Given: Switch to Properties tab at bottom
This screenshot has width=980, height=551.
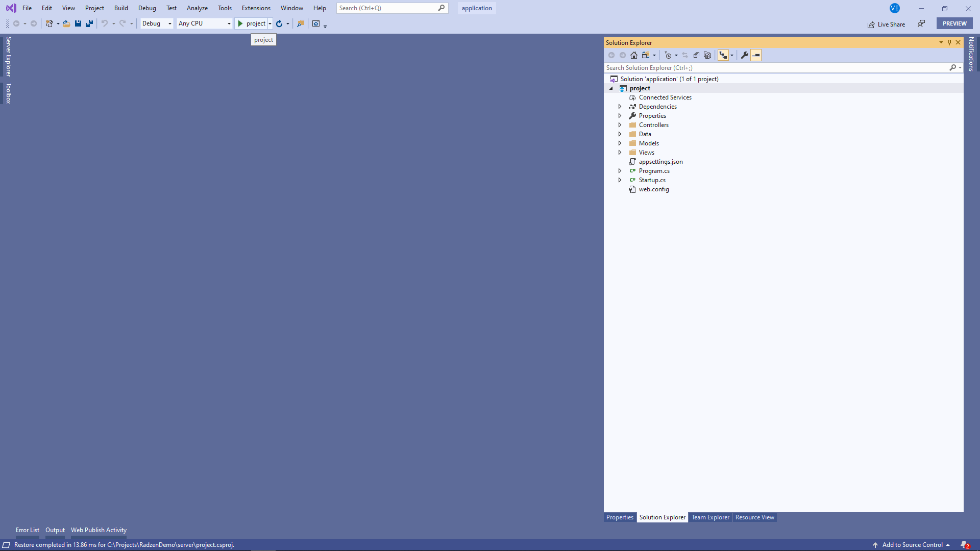Looking at the screenshot, I should click(620, 517).
